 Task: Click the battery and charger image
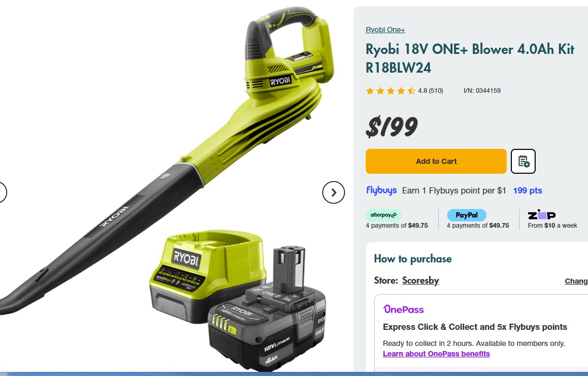click(238, 300)
